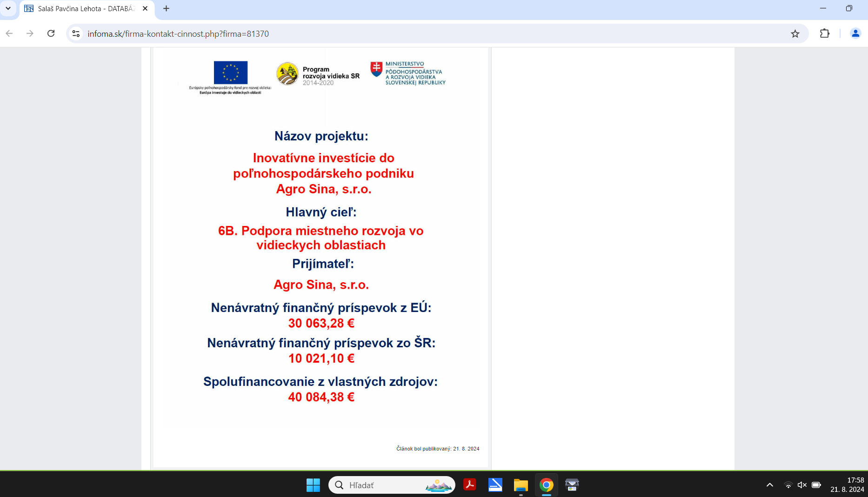Viewport: 868px width, 497px height.
Task: Switch to Chrome on the taskbar
Action: point(547,485)
